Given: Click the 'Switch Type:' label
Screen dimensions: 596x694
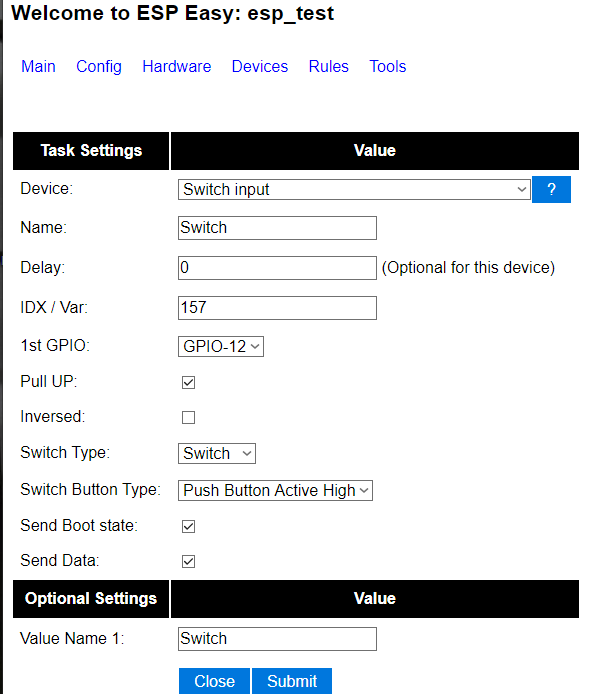Looking at the screenshot, I should tap(65, 452).
